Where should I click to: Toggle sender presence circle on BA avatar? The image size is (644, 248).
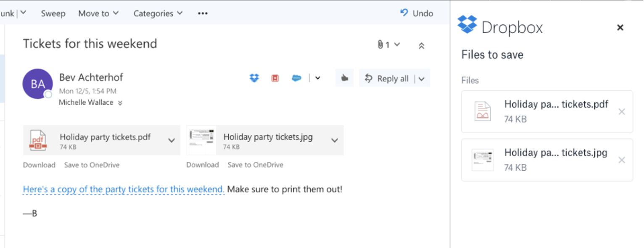coord(48,95)
